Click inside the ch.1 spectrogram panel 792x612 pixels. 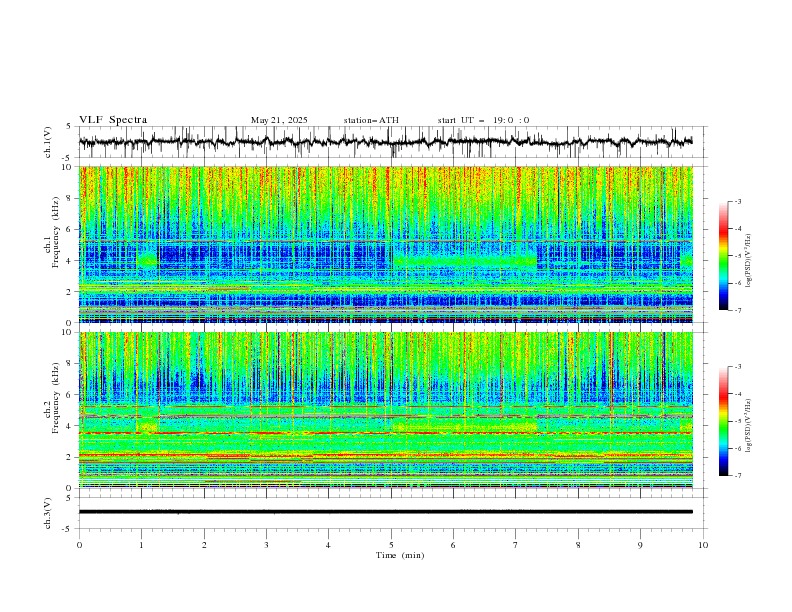click(385, 244)
